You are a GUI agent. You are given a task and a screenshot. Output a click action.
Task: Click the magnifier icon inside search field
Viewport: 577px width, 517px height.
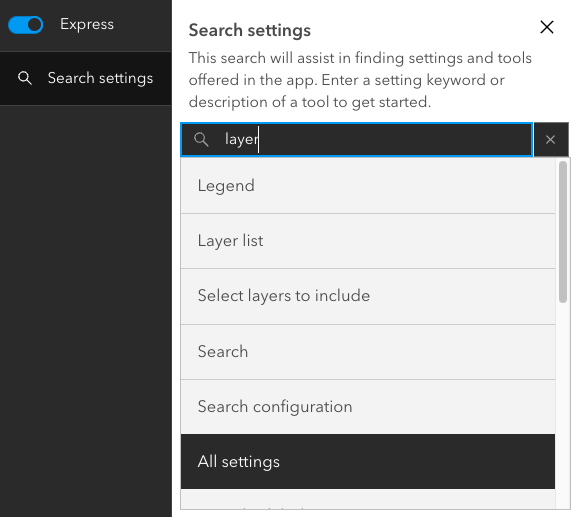tap(201, 139)
